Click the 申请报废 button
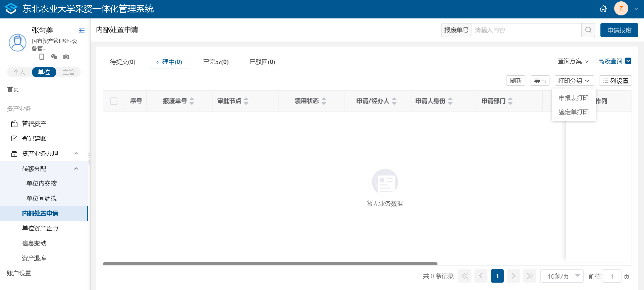 (619, 30)
